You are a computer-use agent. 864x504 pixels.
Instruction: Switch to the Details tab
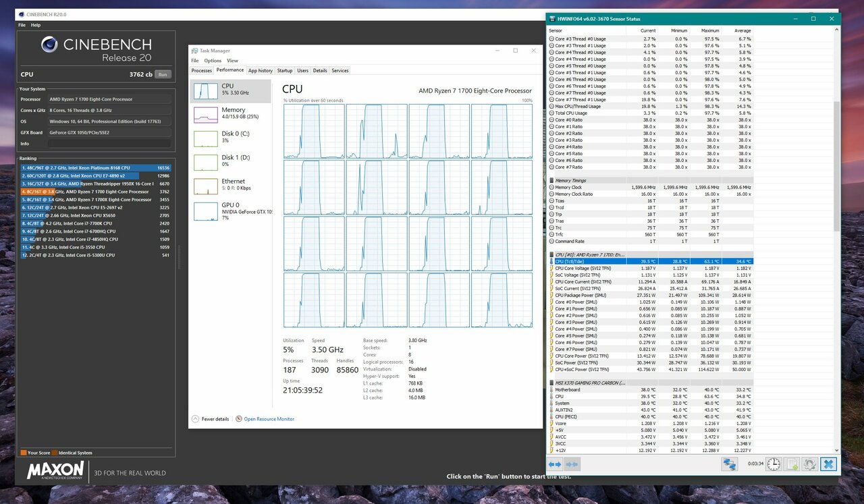tap(320, 70)
